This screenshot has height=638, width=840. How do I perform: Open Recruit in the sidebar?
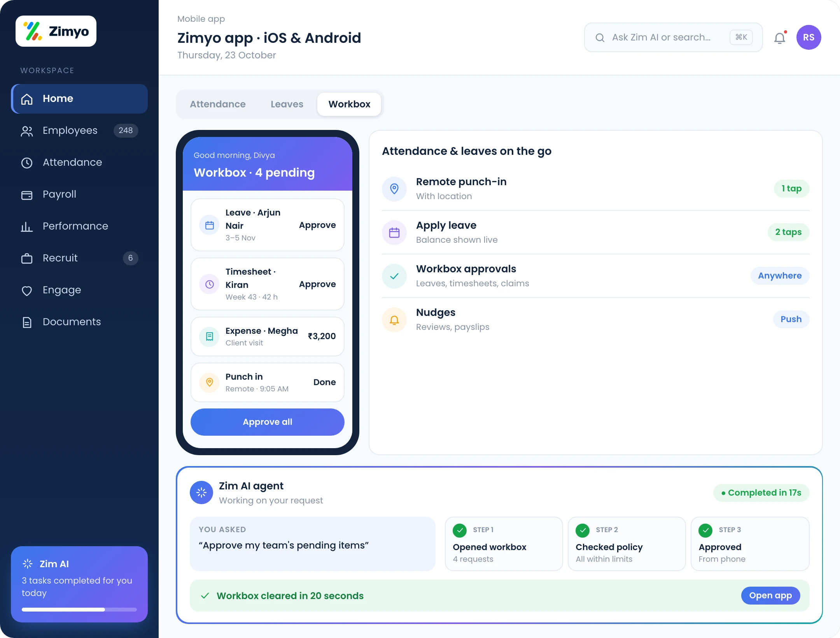coord(79,258)
